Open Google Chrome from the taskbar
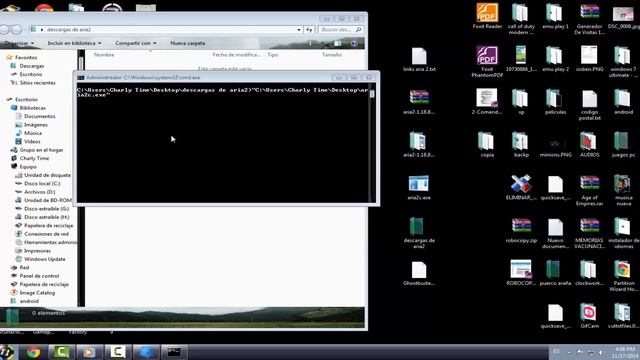This screenshot has width=640, height=360. point(33,352)
